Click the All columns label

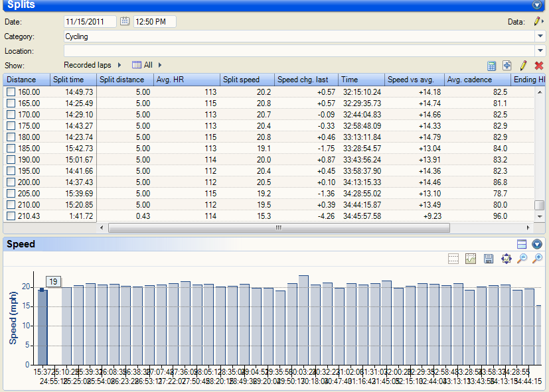click(x=148, y=65)
